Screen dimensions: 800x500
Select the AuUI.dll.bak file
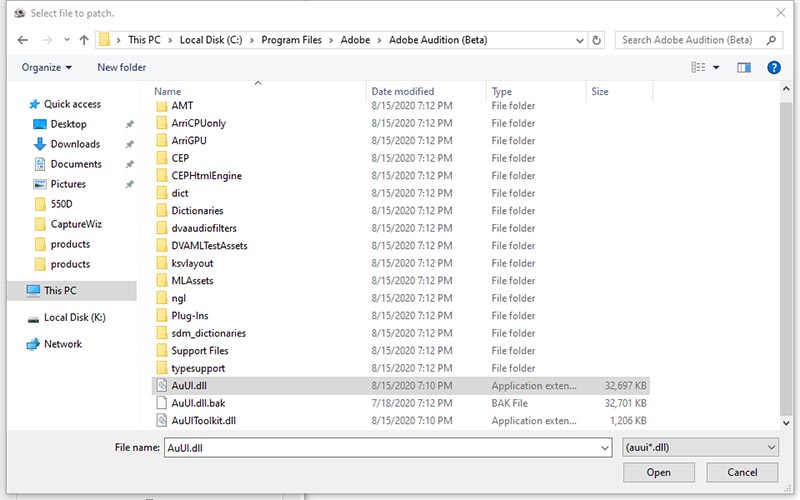198,403
